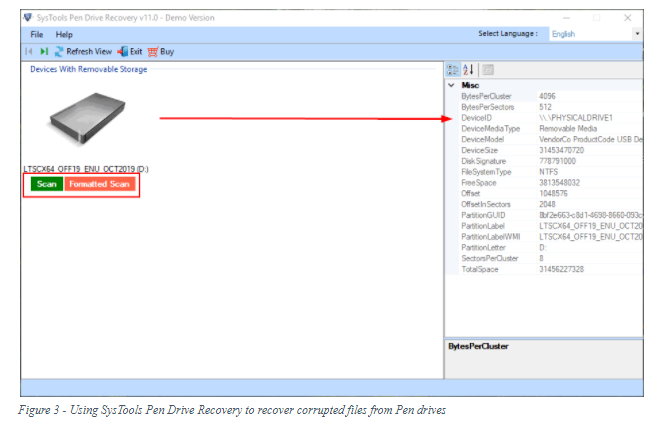Click the green next step arrow icon
Image resolution: width=664 pixels, height=428 pixels.
(44, 52)
